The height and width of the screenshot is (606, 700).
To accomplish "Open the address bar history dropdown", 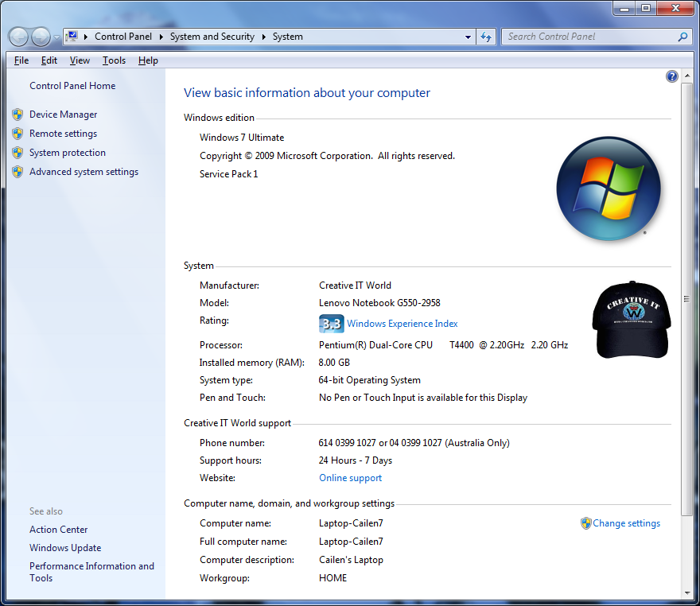I will point(468,37).
